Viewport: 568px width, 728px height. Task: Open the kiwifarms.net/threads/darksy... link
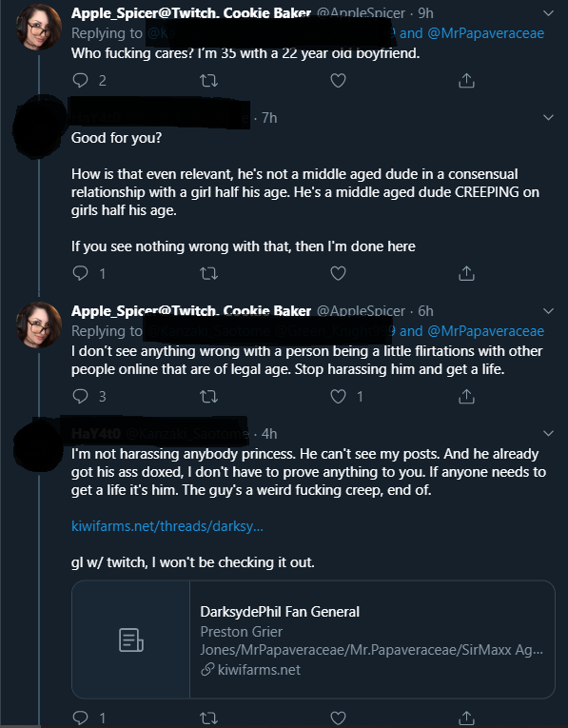(167, 526)
